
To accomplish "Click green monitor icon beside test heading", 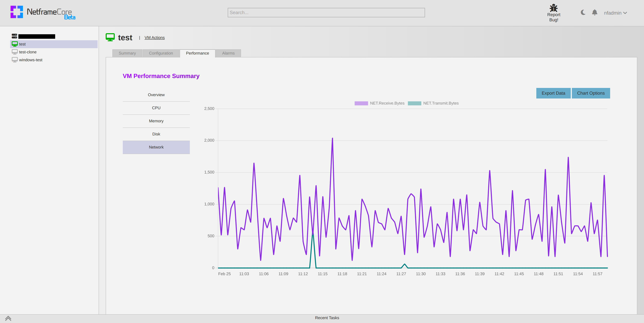I will 110,37.
